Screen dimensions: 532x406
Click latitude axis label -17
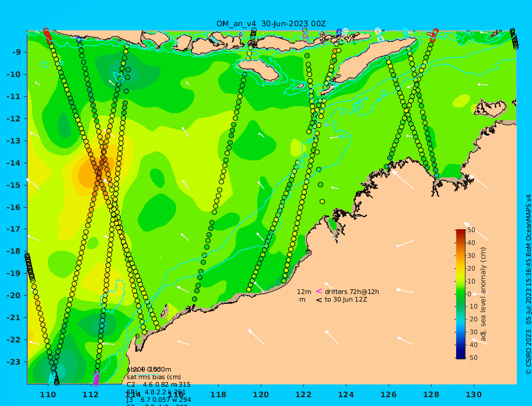tap(13, 229)
